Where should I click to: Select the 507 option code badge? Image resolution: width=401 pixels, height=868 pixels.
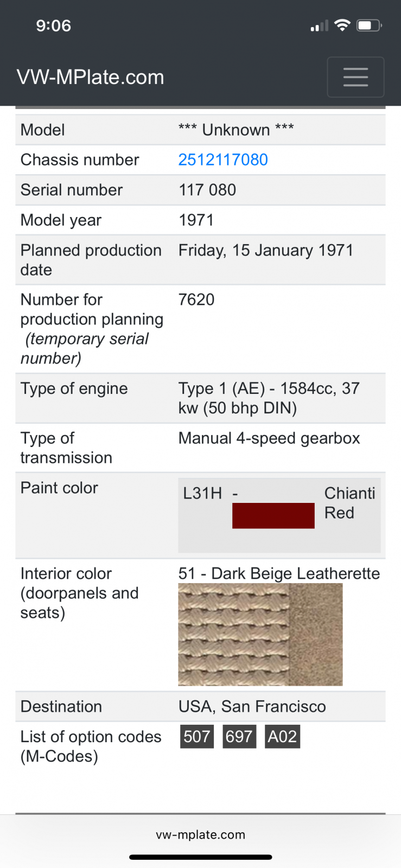196,736
